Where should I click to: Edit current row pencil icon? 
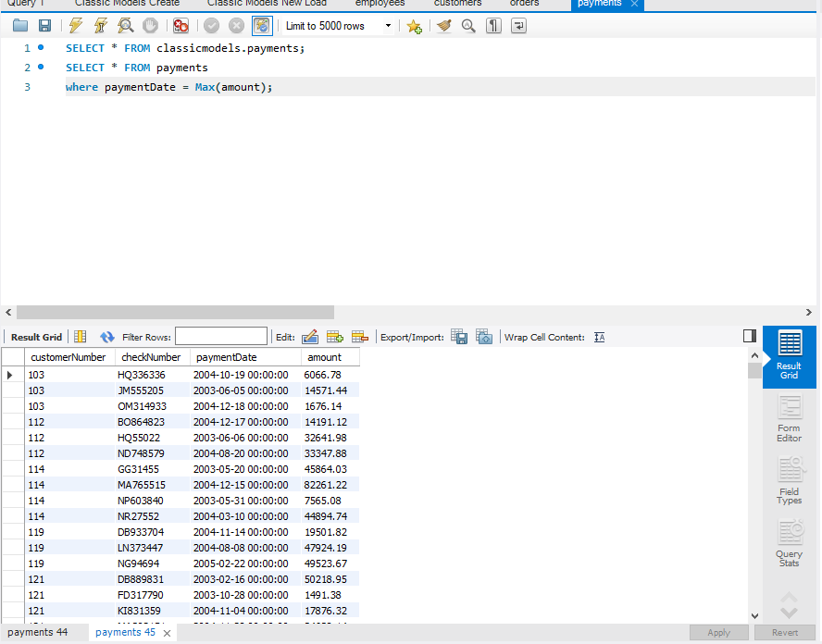(310, 337)
